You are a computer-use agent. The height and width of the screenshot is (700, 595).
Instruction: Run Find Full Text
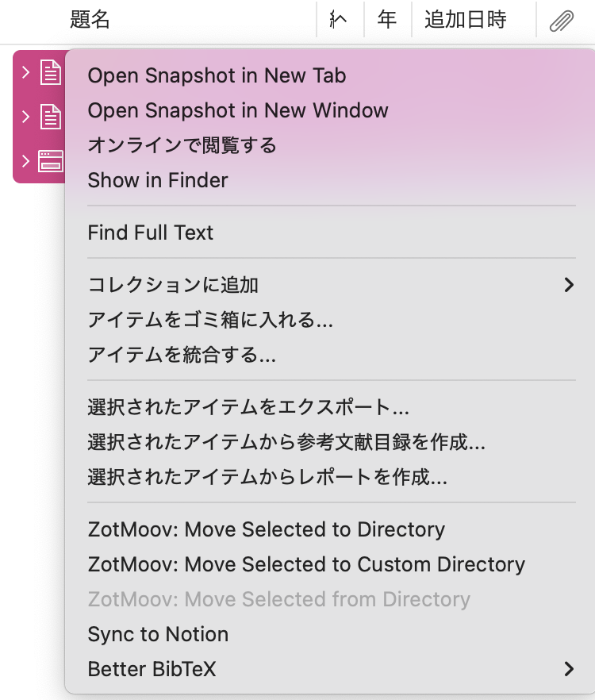tap(151, 233)
